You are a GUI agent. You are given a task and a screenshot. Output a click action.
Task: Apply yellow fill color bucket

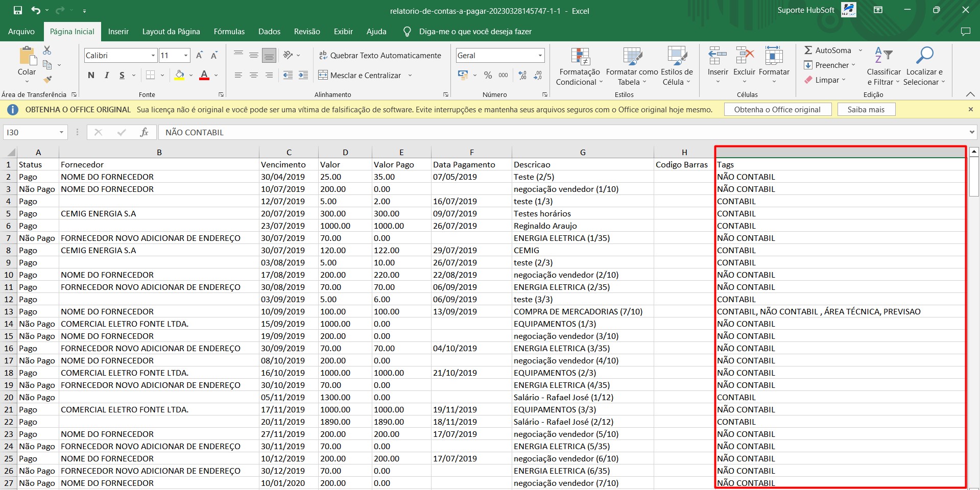tap(179, 75)
